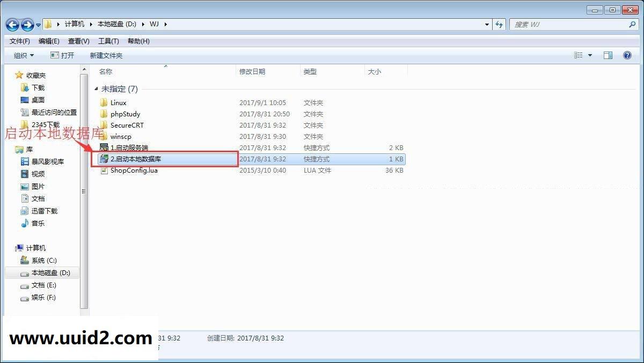
Task: Open the phpStudy folder
Action: pyautogui.click(x=126, y=114)
